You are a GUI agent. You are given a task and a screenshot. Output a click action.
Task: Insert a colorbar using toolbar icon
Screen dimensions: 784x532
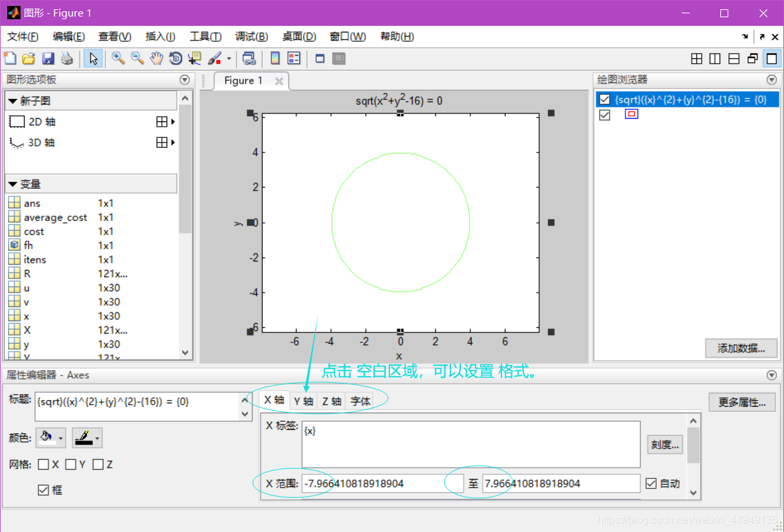click(275, 59)
